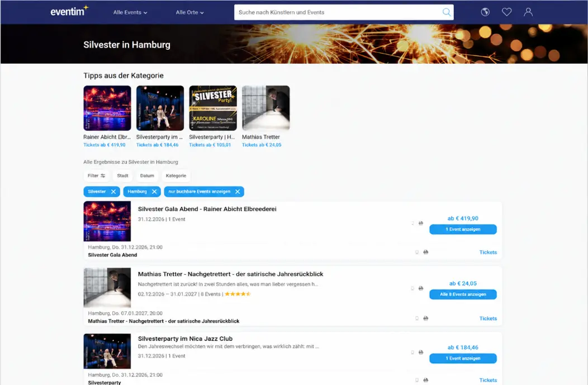Click bold 'Mathias Tretter - Nachgetrettert' event row name

click(x=164, y=321)
